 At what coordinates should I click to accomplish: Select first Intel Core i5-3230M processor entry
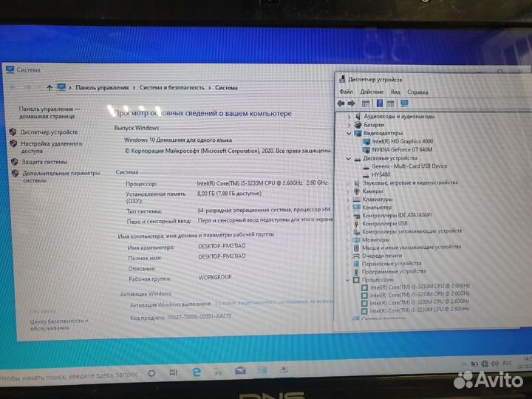420,287
